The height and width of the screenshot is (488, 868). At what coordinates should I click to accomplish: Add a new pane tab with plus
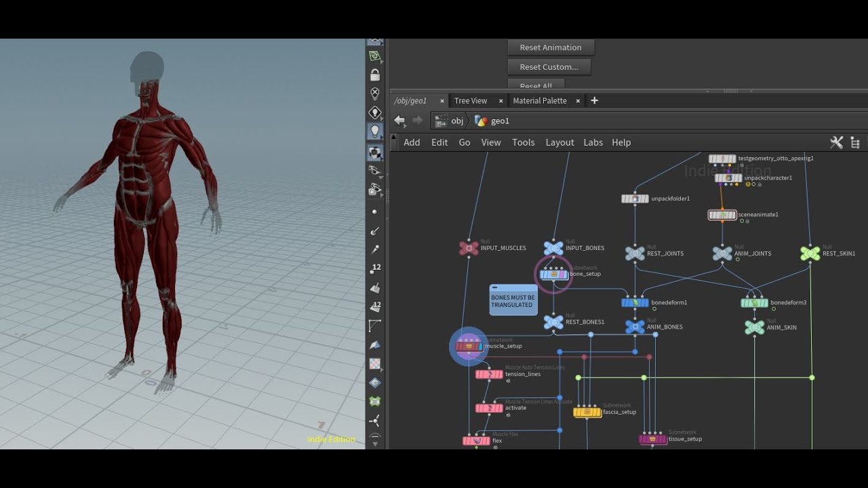595,100
